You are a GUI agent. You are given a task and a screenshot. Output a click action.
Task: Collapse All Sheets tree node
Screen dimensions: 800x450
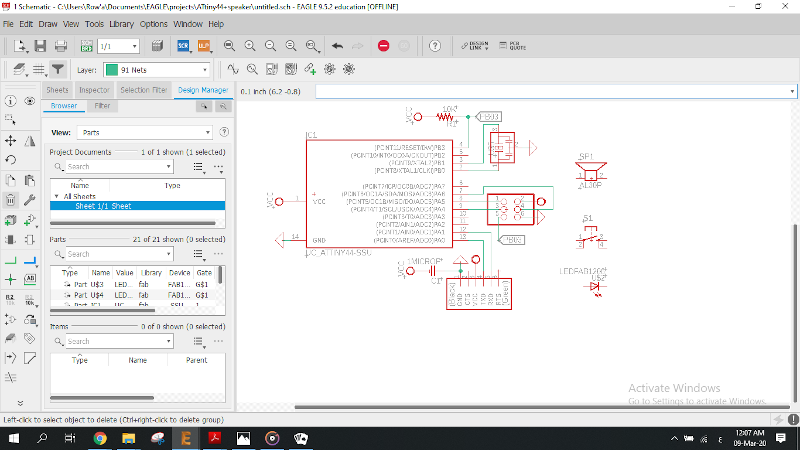tap(57, 196)
